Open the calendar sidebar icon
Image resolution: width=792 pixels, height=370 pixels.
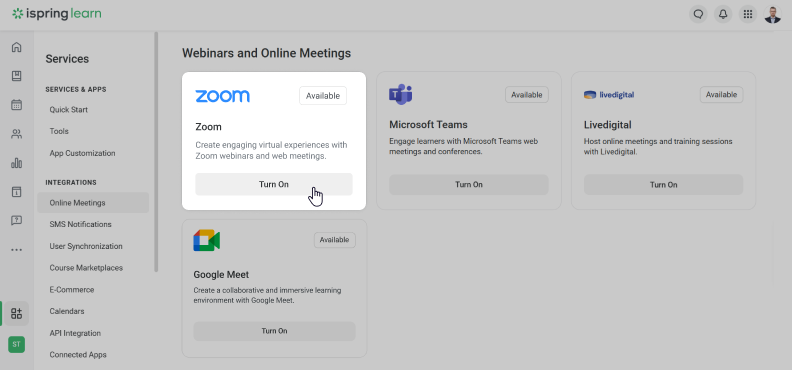17,104
